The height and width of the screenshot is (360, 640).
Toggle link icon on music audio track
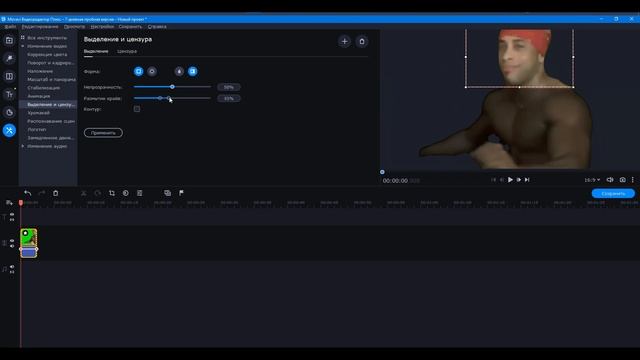pos(12,272)
